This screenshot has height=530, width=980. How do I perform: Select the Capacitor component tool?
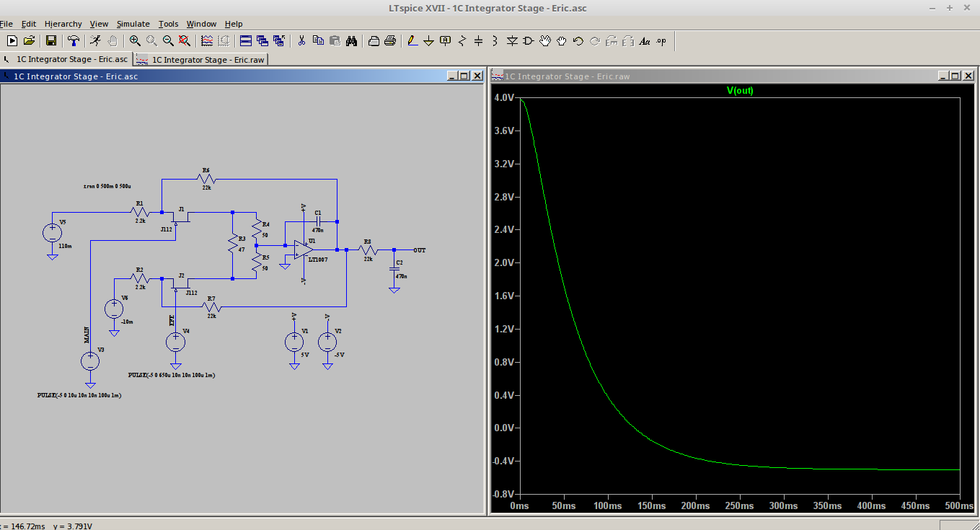coord(479,41)
